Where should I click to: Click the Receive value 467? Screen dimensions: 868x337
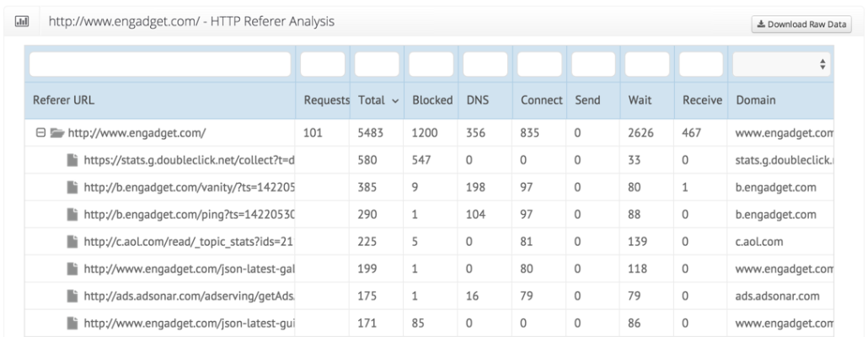[692, 133]
